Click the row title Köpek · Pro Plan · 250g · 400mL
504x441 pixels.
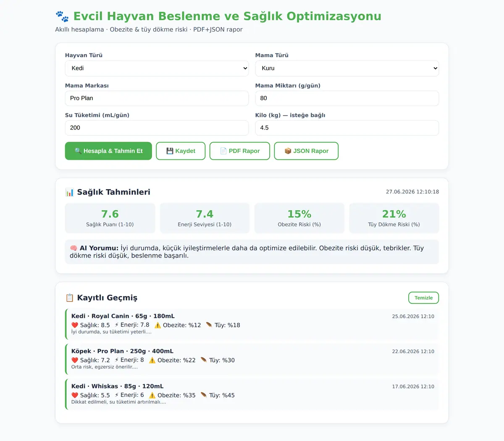(122, 351)
